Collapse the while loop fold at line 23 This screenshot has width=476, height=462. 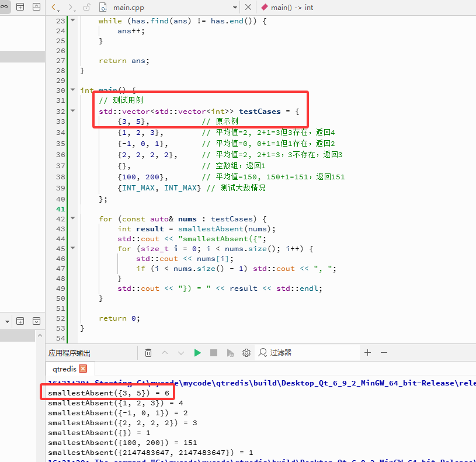point(72,20)
